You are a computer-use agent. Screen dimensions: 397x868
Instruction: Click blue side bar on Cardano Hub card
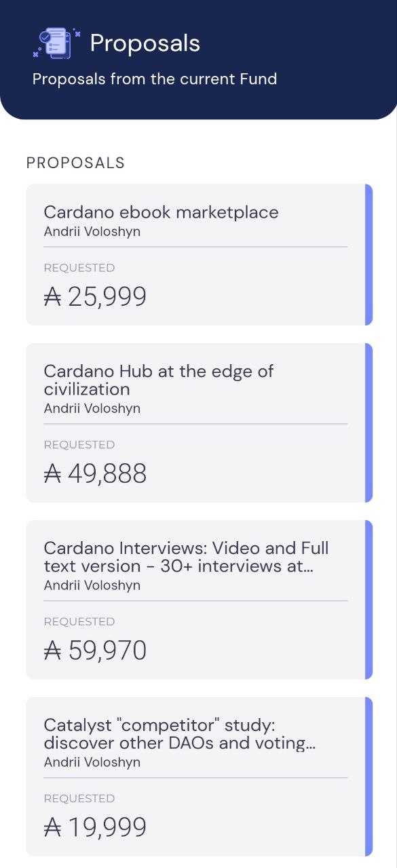pyautogui.click(x=369, y=422)
